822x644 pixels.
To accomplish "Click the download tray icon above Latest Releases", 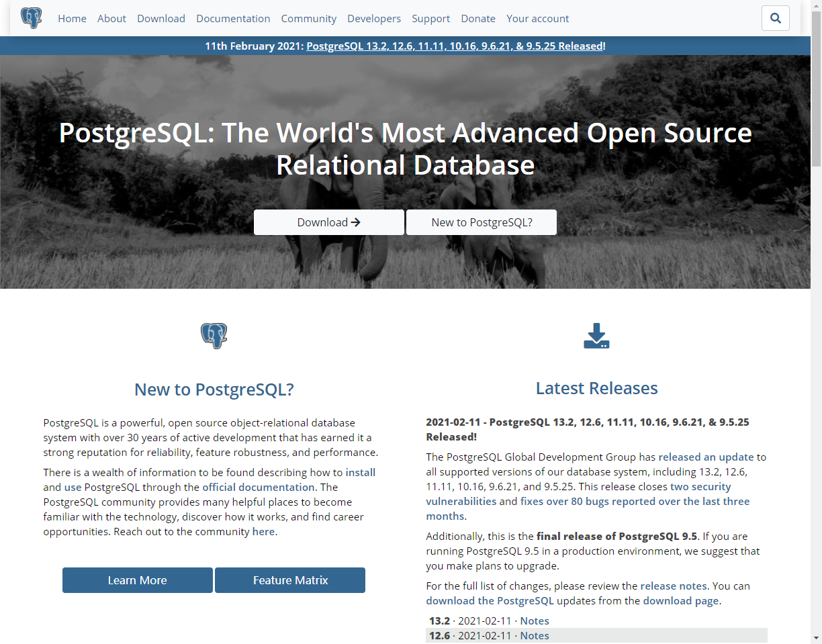I will point(596,336).
